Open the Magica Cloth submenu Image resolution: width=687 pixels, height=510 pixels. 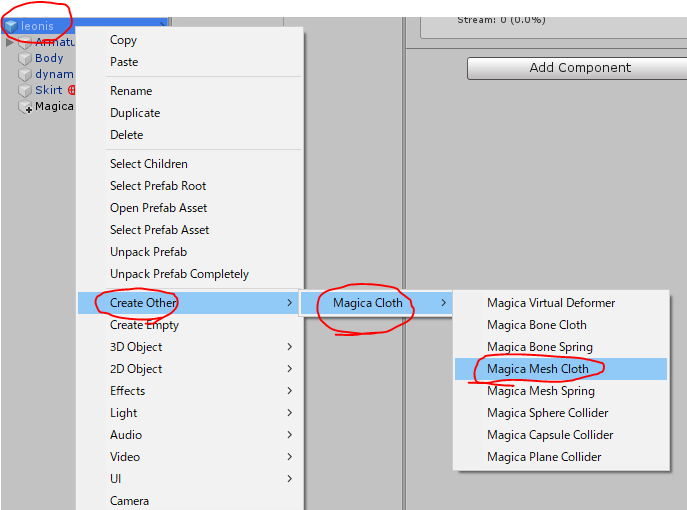coord(377,303)
